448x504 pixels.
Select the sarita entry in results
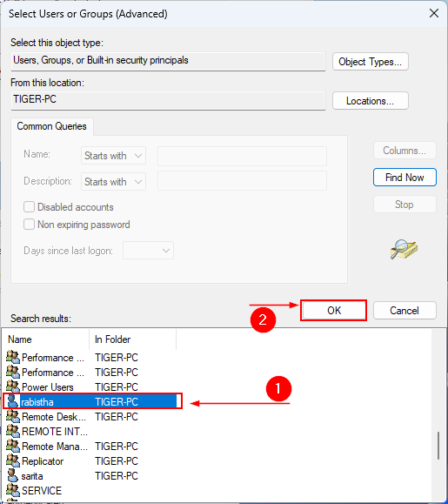[32, 476]
